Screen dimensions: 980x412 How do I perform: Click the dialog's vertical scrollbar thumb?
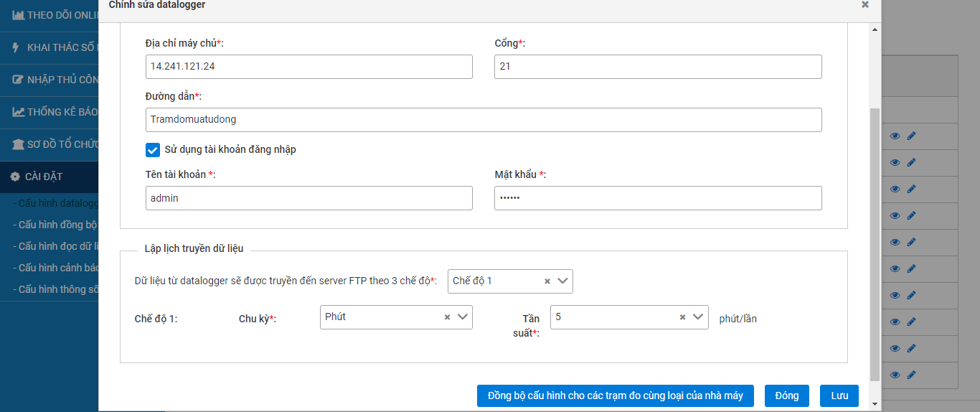click(x=874, y=244)
